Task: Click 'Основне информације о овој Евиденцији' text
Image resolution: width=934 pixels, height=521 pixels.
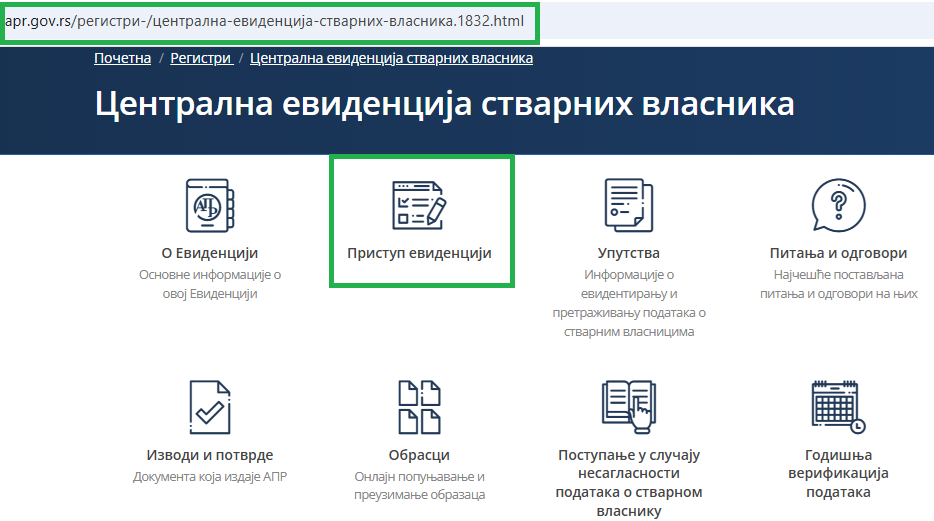Action: (x=210, y=284)
